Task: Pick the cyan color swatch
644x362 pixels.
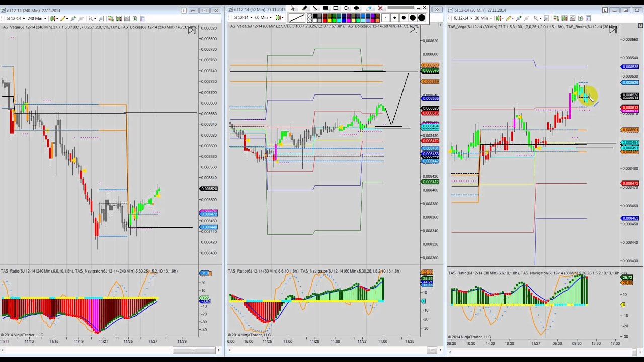Action: pyautogui.click(x=339, y=20)
